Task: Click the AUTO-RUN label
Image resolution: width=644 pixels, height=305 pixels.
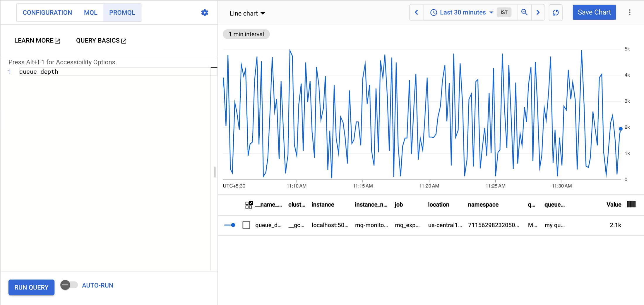Action: coord(97,285)
